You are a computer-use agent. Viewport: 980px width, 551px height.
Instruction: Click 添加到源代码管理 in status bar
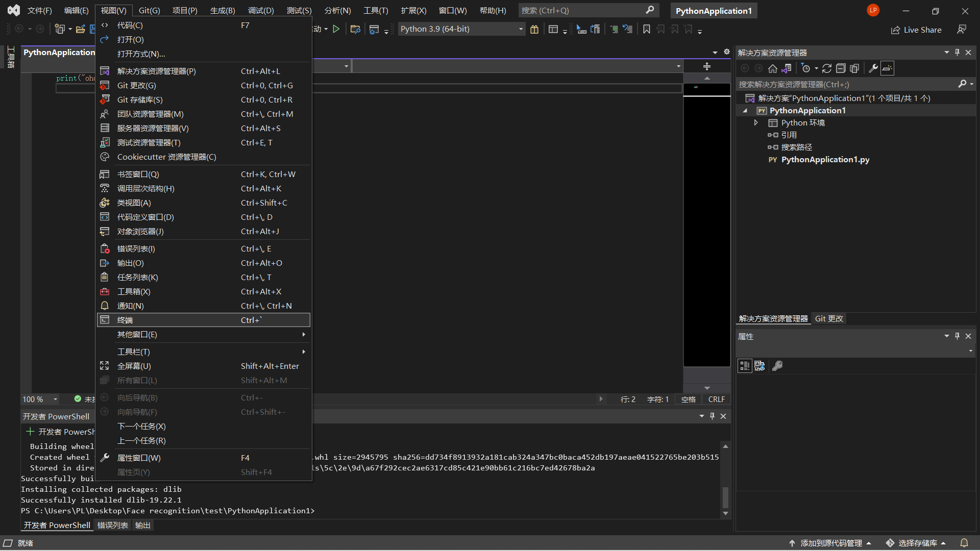tap(831, 543)
